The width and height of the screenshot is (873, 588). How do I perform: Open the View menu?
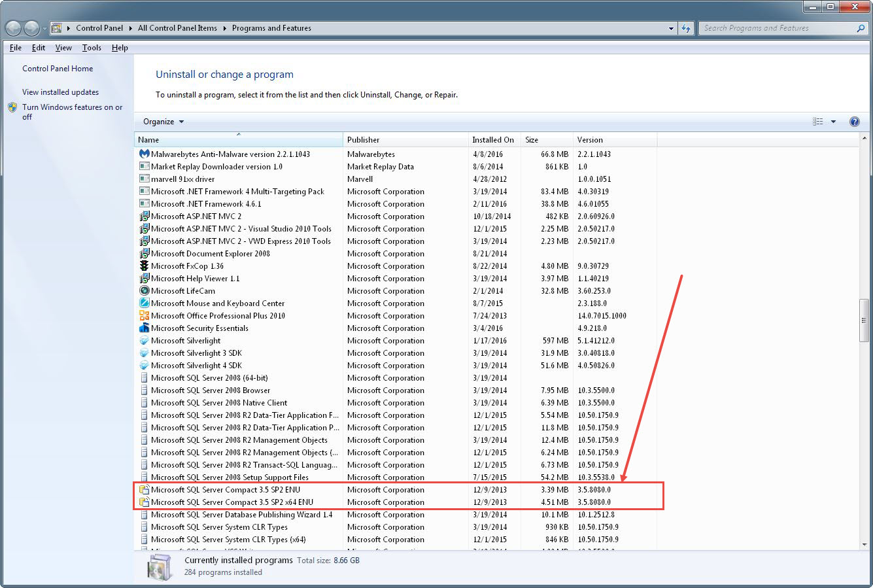63,48
